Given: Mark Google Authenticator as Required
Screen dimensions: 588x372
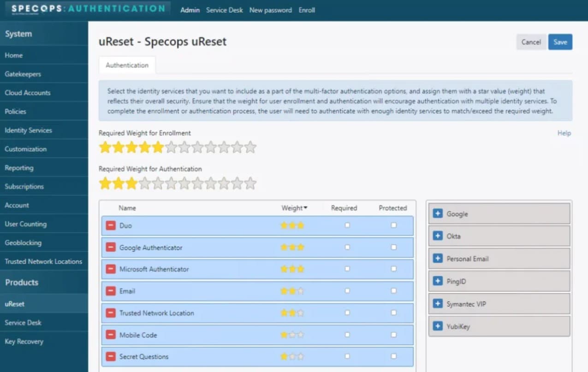Looking at the screenshot, I should click(x=347, y=248).
